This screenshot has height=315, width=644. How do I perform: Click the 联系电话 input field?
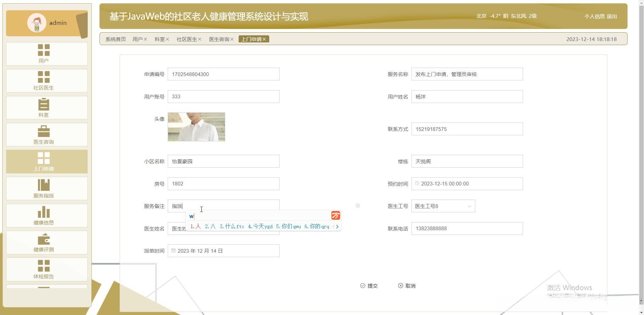click(x=467, y=229)
